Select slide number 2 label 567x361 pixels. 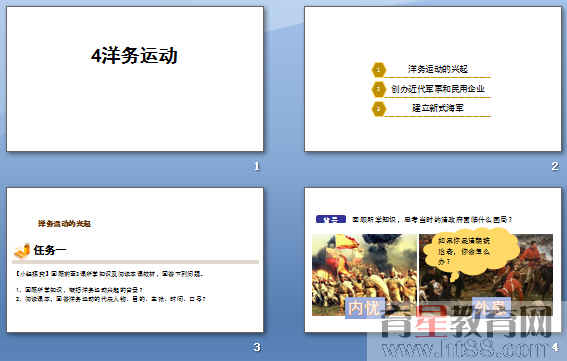(555, 166)
